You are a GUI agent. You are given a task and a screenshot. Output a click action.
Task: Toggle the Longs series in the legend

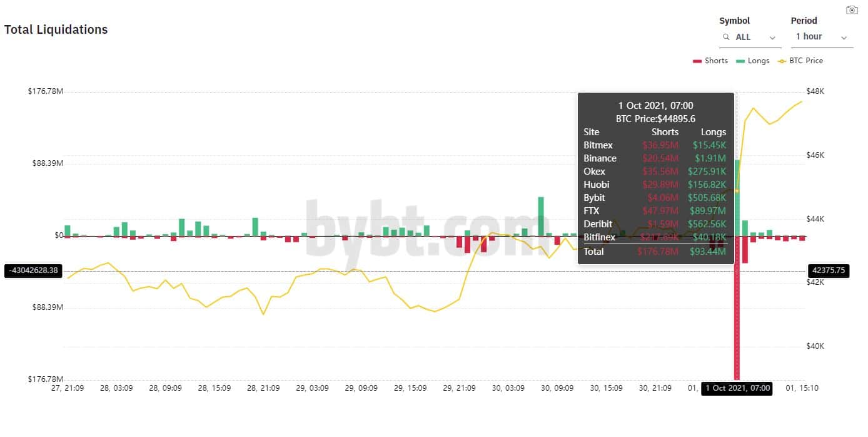(752, 61)
